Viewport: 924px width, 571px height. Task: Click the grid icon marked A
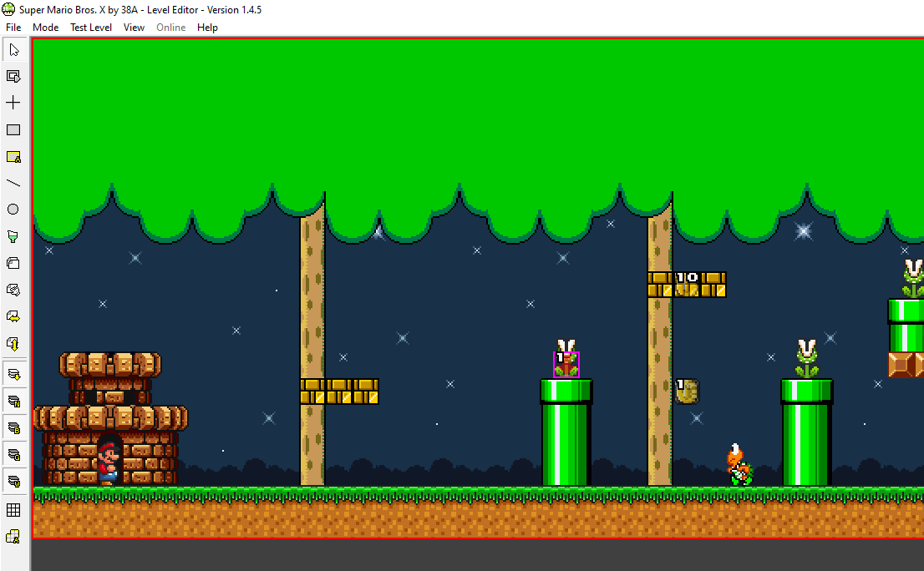[13, 536]
